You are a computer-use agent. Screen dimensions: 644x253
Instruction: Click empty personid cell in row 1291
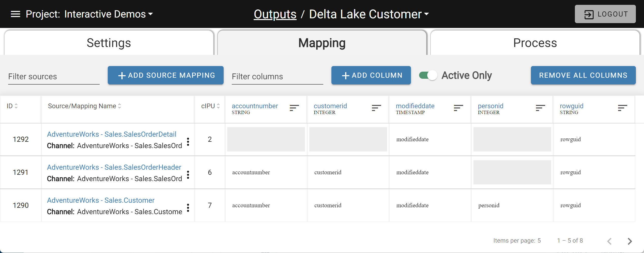click(512, 172)
